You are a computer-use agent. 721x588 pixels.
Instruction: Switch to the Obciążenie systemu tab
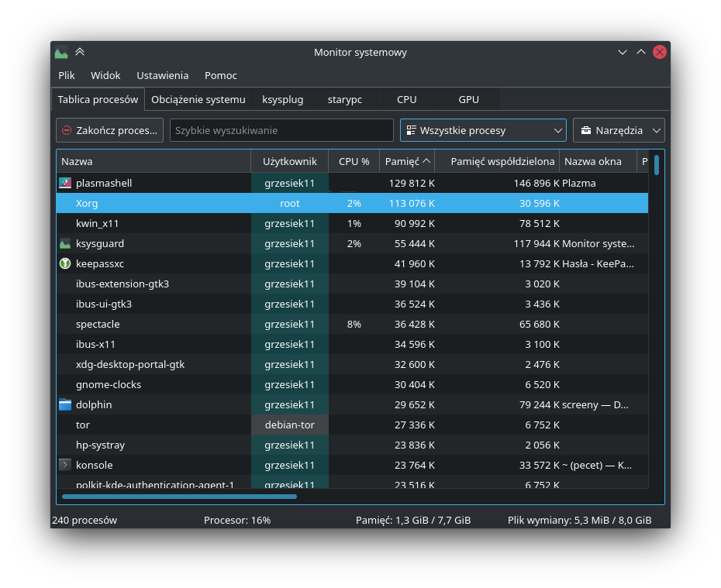[x=198, y=99]
